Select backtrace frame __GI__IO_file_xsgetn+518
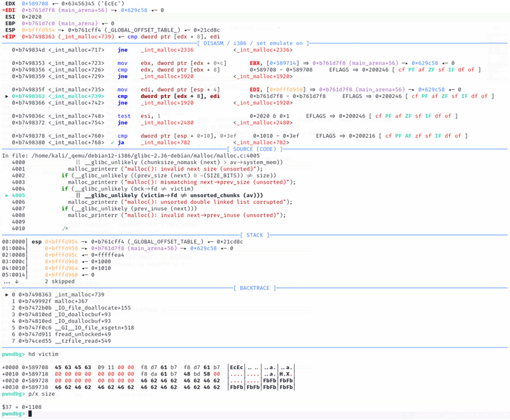This screenshot has width=510, height=420. [x=73, y=328]
